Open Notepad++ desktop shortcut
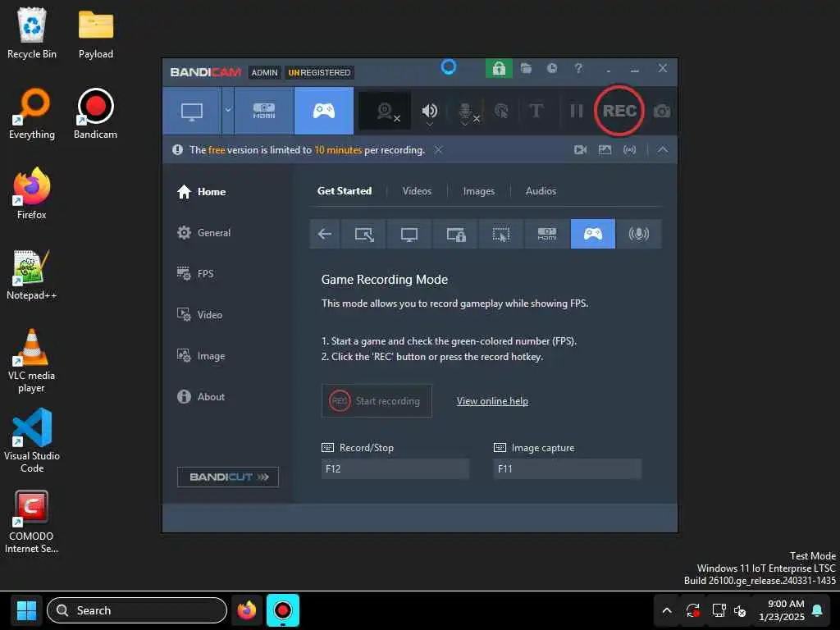This screenshot has height=630, width=840. coord(32,275)
